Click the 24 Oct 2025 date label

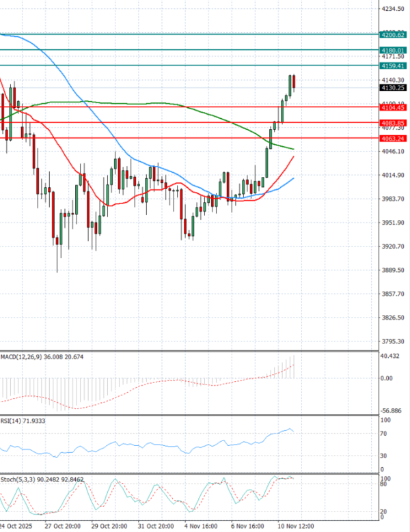(x=15, y=527)
